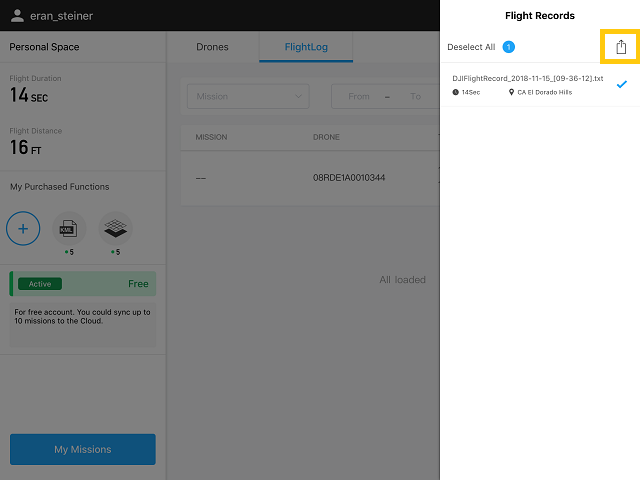
Task: Open the layered map function icon
Action: (x=116, y=229)
